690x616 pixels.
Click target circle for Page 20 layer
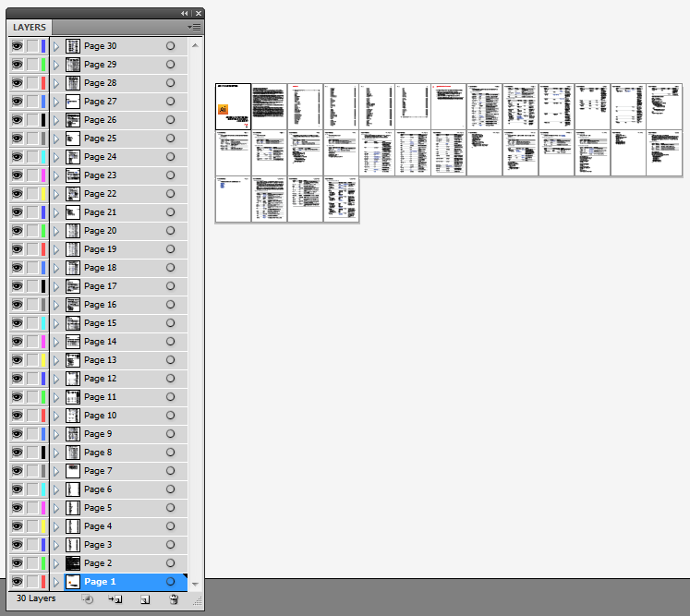coord(170,231)
